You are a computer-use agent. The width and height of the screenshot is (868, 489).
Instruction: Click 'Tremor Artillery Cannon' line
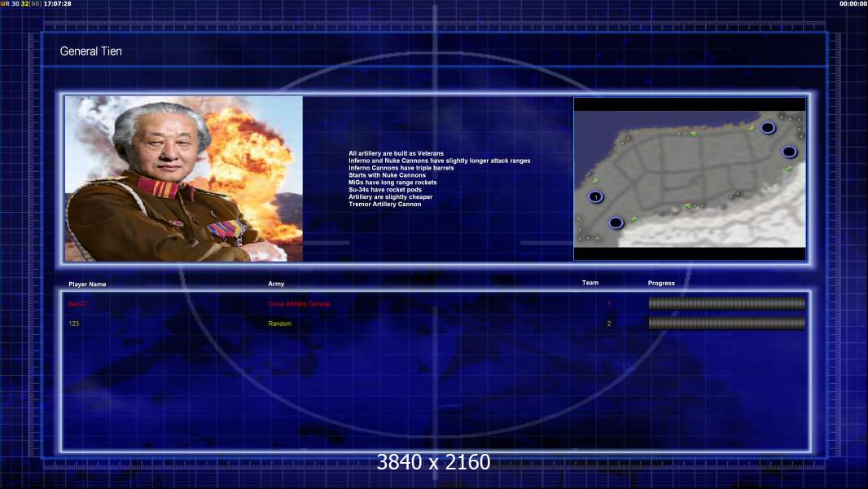tap(384, 204)
